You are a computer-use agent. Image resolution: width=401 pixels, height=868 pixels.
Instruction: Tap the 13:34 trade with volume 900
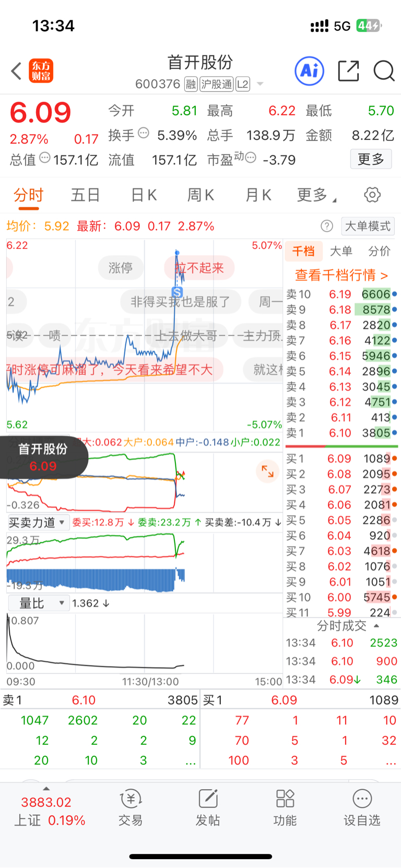342,661
